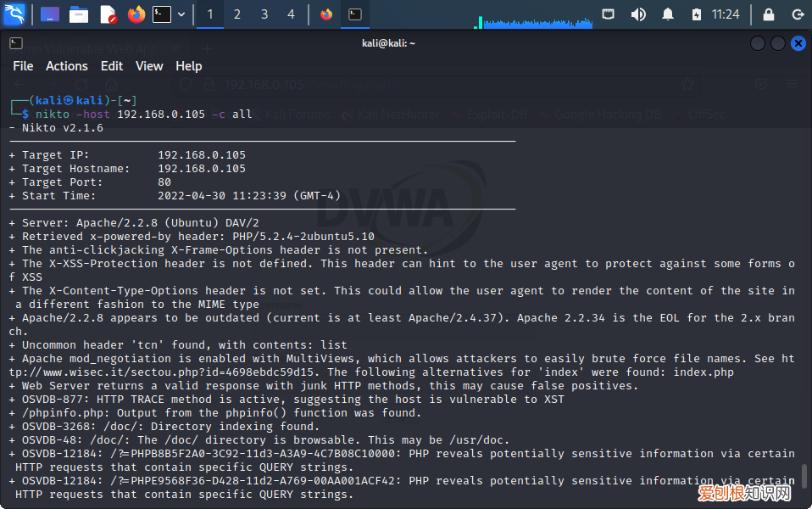This screenshot has height=509, width=812.
Task: Switch to workspace 4
Action: tap(291, 14)
